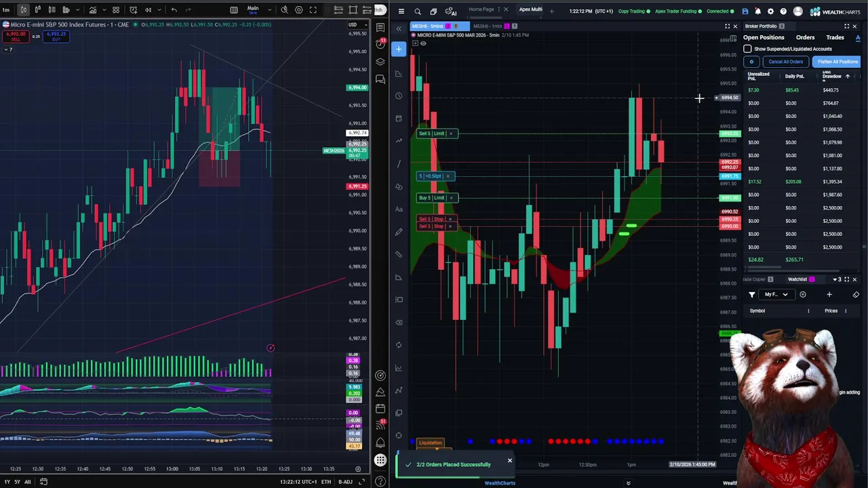Open TradingView quick search magnifier

pyautogui.click(x=284, y=9)
